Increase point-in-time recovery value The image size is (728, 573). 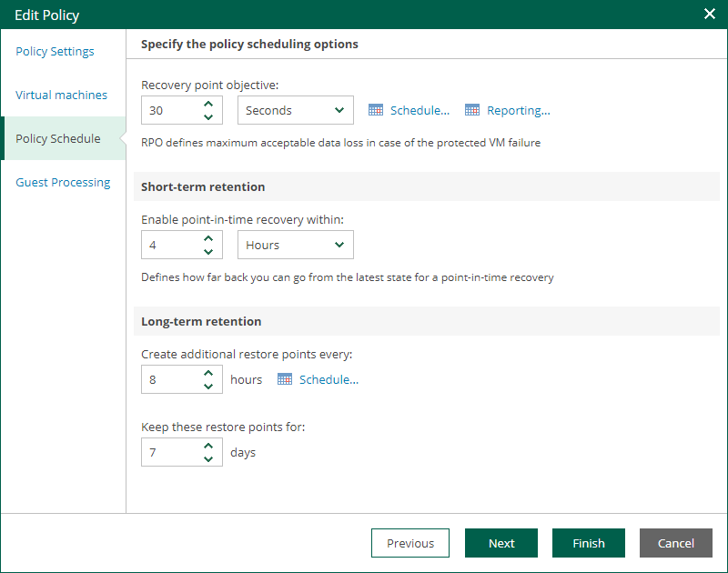(x=208, y=238)
